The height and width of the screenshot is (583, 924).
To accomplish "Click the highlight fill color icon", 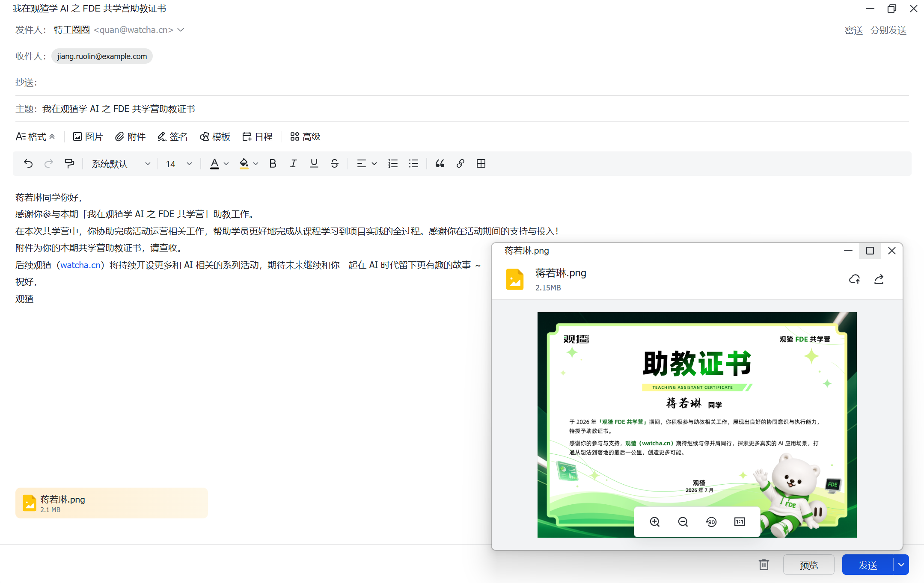I will [244, 164].
